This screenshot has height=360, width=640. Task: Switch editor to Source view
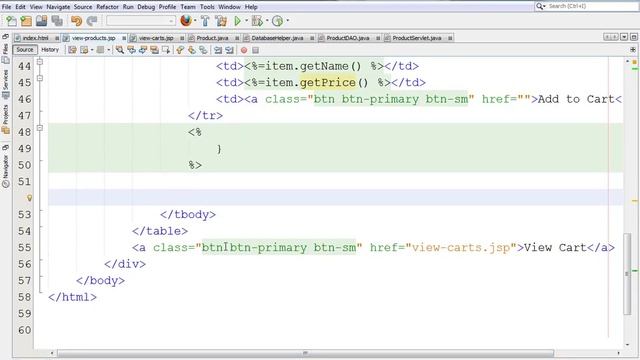tap(24, 49)
